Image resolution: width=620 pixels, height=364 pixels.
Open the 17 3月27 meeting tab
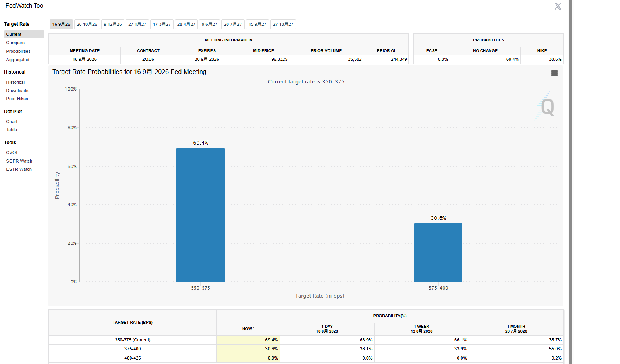[162, 25]
